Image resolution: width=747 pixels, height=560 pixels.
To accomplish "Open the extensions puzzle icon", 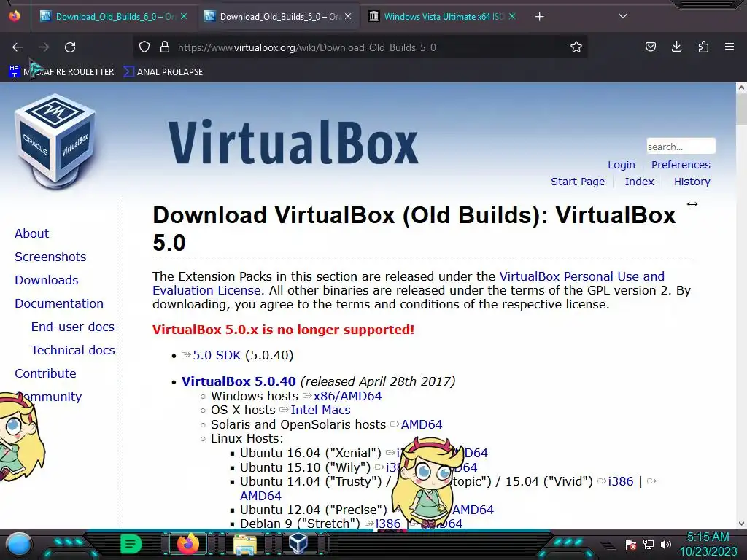I will [703, 47].
